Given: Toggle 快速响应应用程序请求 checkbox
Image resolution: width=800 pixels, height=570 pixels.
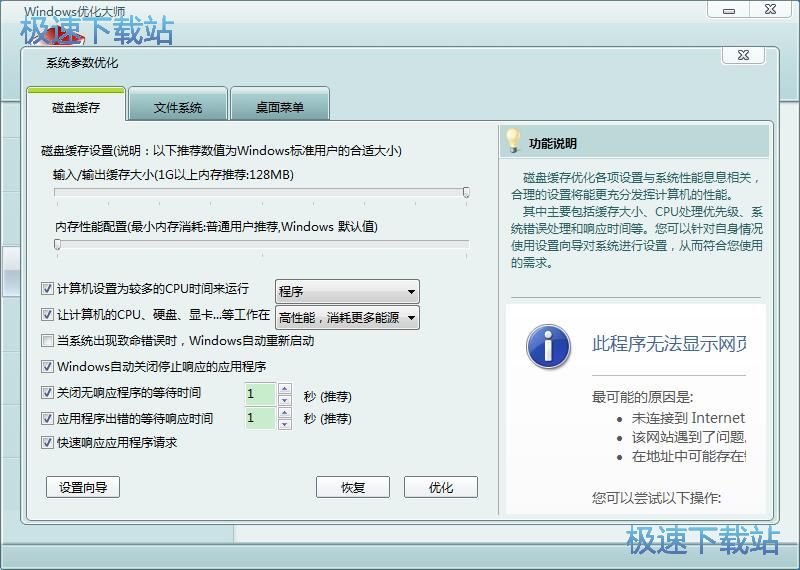Looking at the screenshot, I should tap(47, 442).
